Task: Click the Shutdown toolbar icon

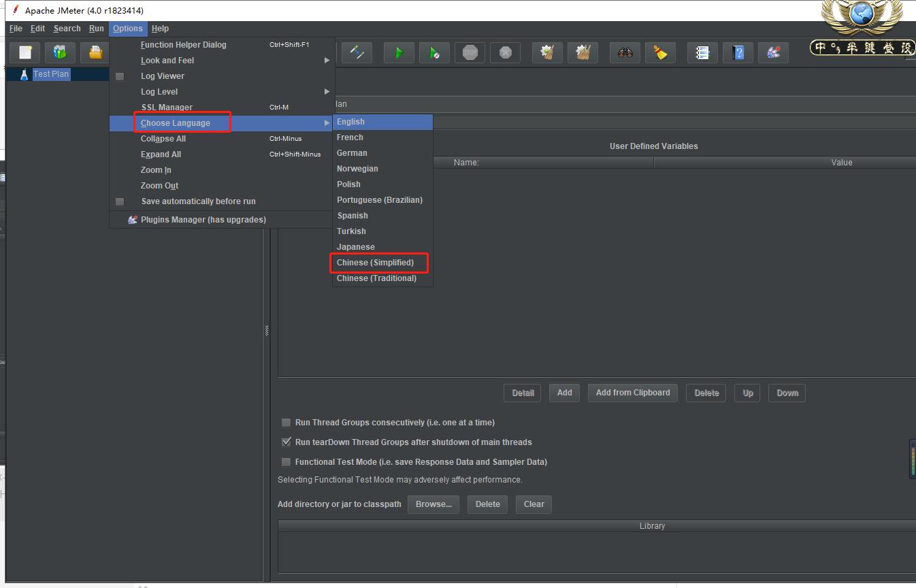Action: click(x=505, y=52)
